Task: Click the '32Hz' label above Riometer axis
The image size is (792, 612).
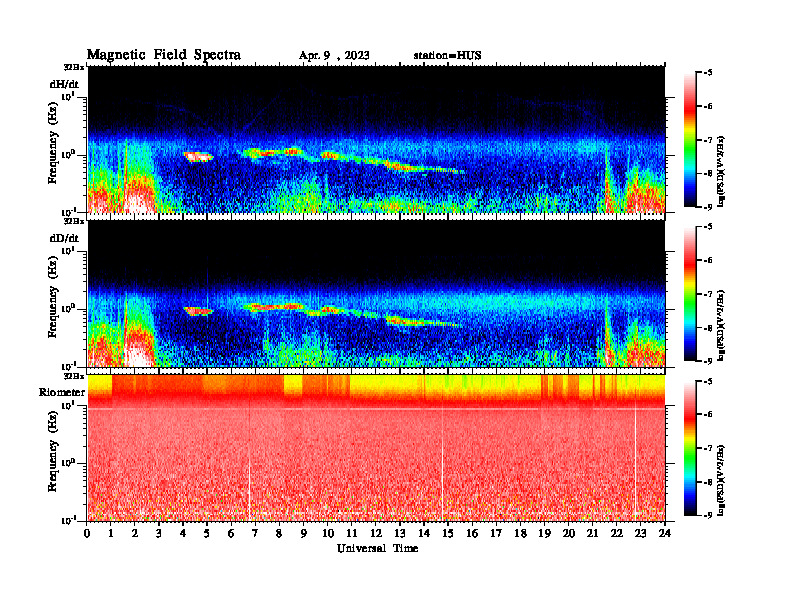Action: (74, 376)
